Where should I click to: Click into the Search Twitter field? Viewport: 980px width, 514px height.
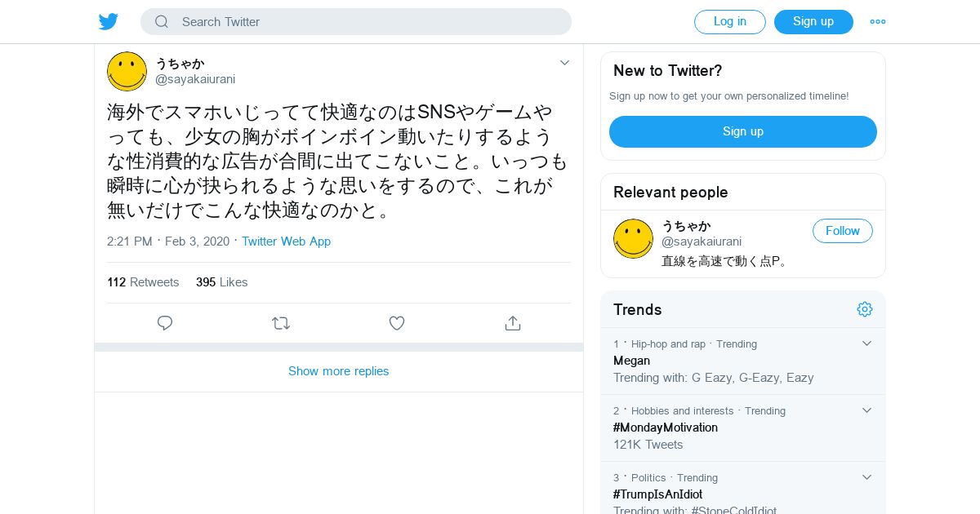coord(367,22)
